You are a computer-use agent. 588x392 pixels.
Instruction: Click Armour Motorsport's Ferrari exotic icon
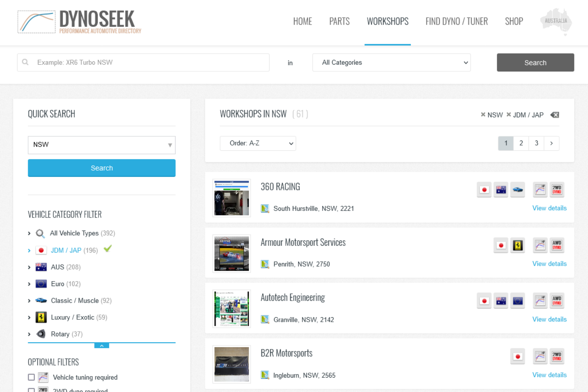(518, 245)
